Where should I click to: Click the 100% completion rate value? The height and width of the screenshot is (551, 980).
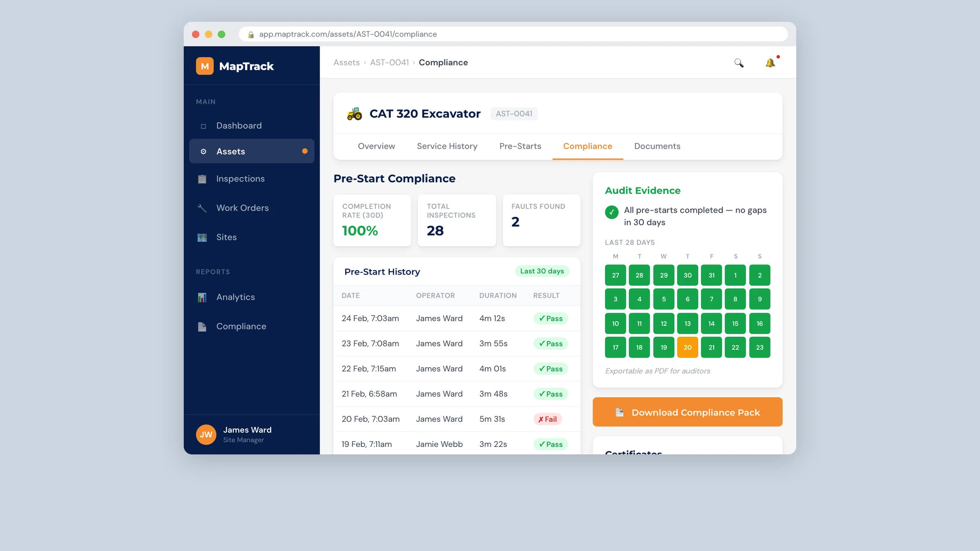360,231
